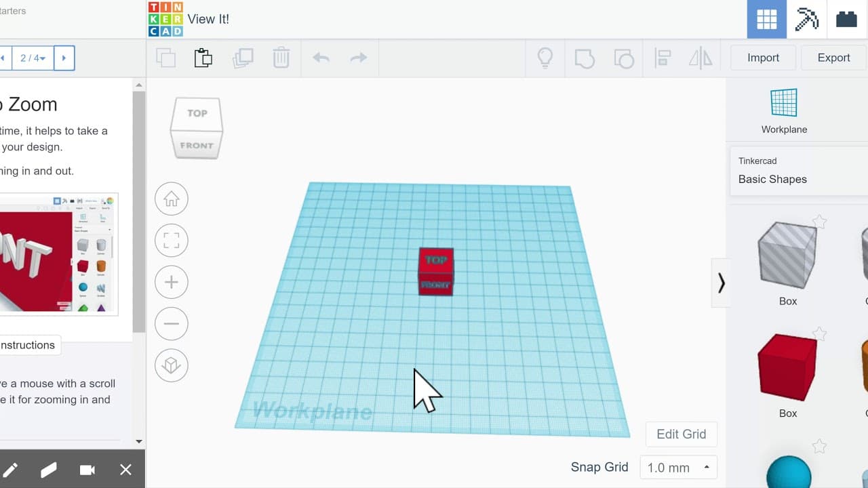Collapse the shapes panel with the chevron
This screenshot has width=868, height=488.
pos(721,283)
